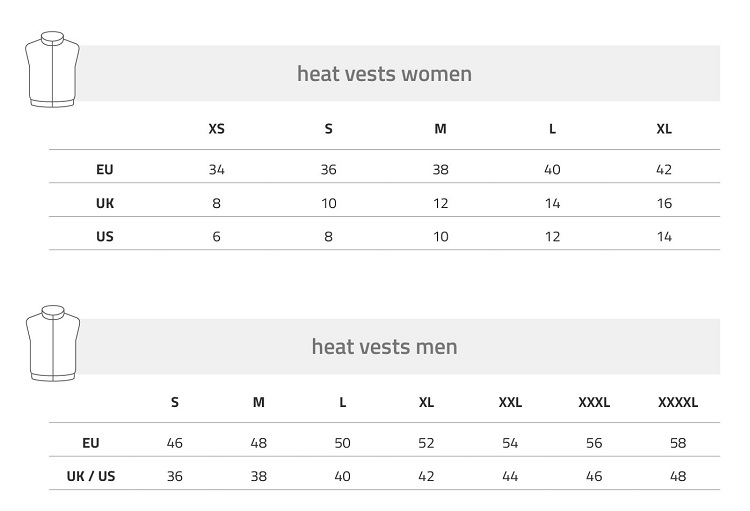
Task: Select the XXXXL column header in men's table
Action: point(678,402)
